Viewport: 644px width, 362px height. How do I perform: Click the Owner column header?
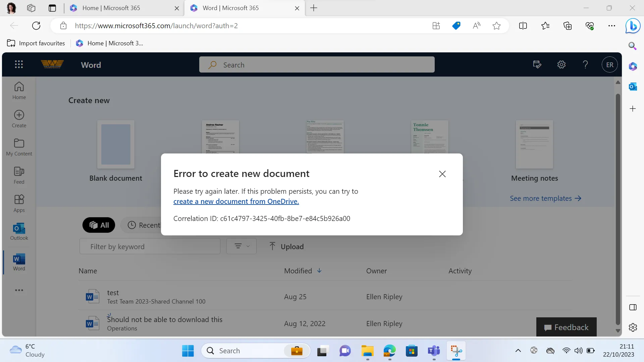(376, 271)
